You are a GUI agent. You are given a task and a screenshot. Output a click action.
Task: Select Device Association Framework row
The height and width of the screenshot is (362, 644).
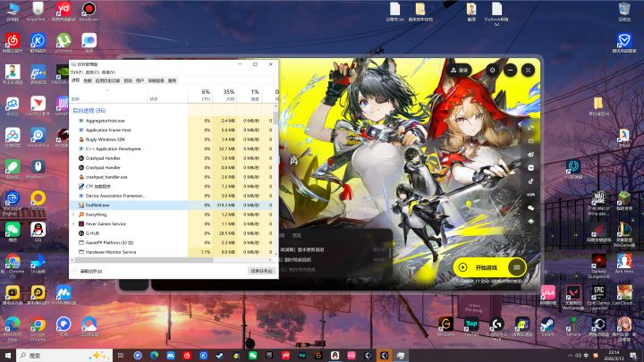coord(172,196)
